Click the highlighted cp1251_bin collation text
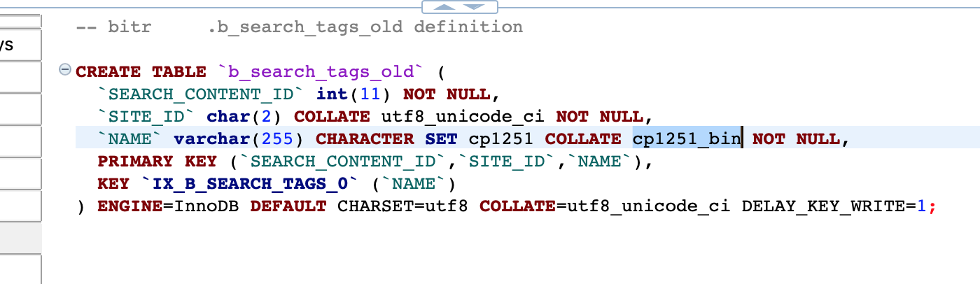This screenshot has width=980, height=284. (686, 139)
